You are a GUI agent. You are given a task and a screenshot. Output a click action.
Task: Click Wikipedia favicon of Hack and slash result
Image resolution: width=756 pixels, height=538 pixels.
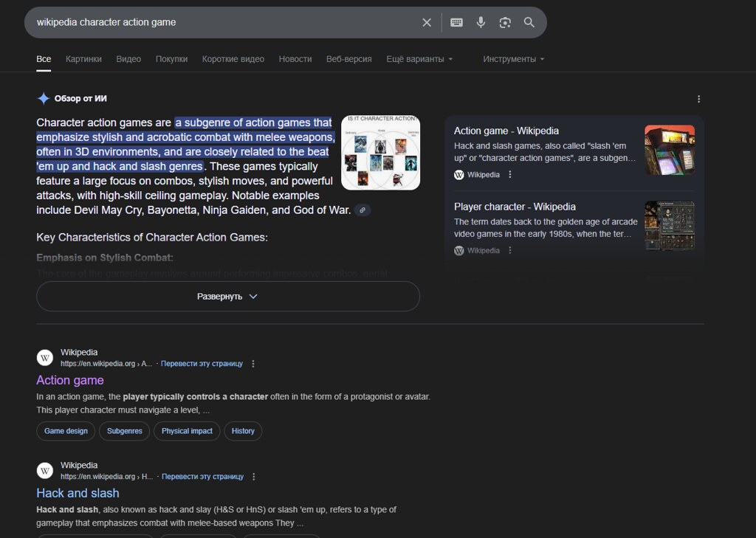[45, 471]
